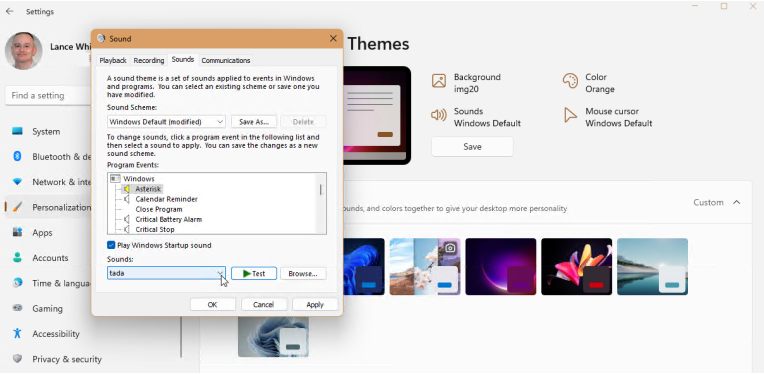Click OK in the Sound dialog
The height and width of the screenshot is (374, 764).
point(212,304)
